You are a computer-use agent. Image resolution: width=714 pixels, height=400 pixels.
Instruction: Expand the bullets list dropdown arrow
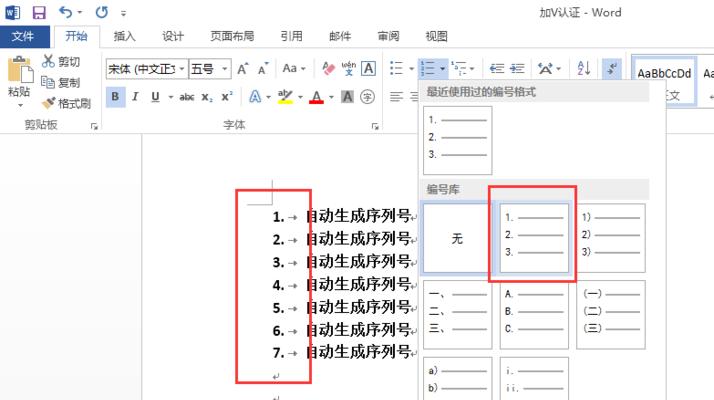tap(410, 69)
